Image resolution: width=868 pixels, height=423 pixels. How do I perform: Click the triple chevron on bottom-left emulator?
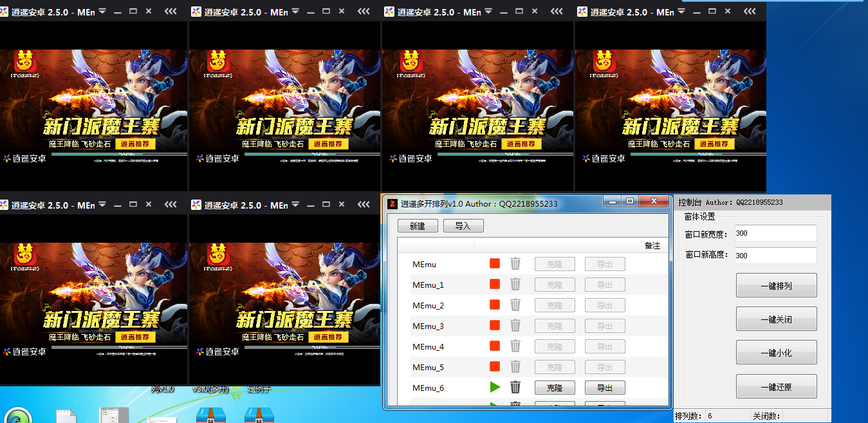coord(171,205)
